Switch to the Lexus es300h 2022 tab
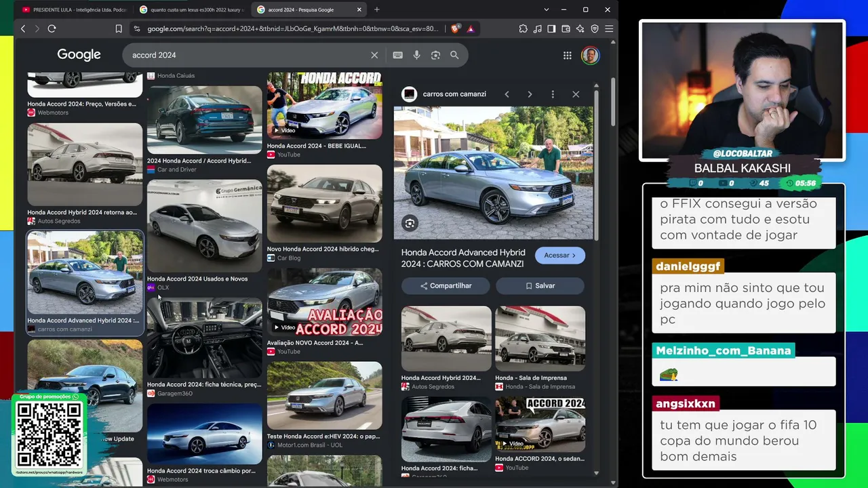The width and height of the screenshot is (868, 488). [191, 9]
